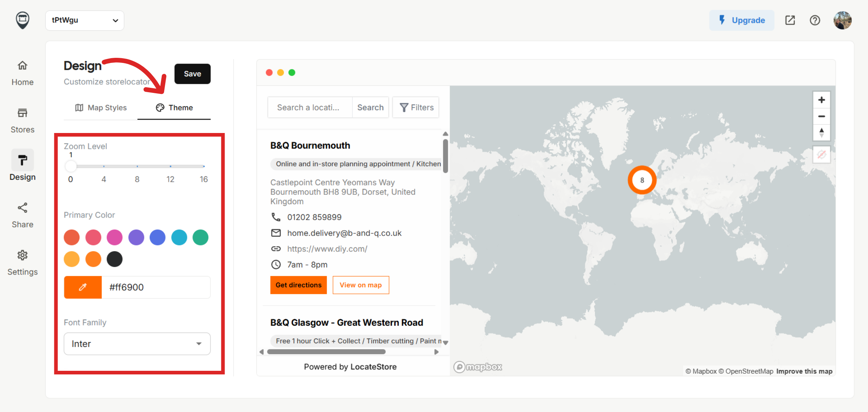Click the Upgrade button
This screenshot has width=868, height=412.
tap(742, 20)
